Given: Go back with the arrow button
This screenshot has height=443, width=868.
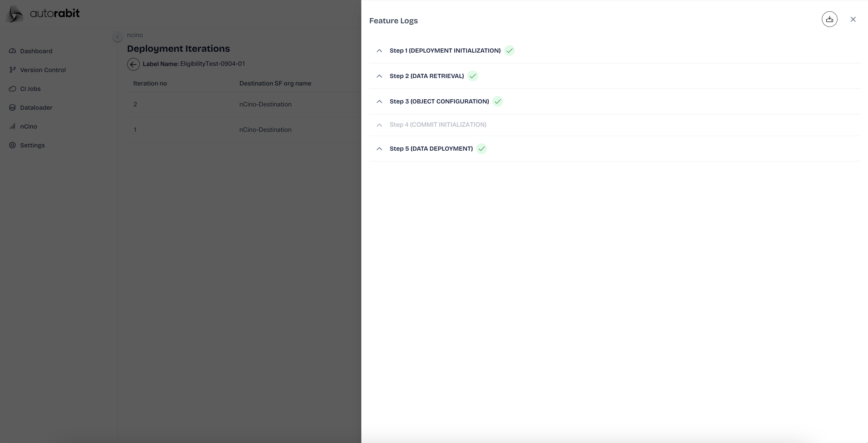Looking at the screenshot, I should click(x=133, y=64).
